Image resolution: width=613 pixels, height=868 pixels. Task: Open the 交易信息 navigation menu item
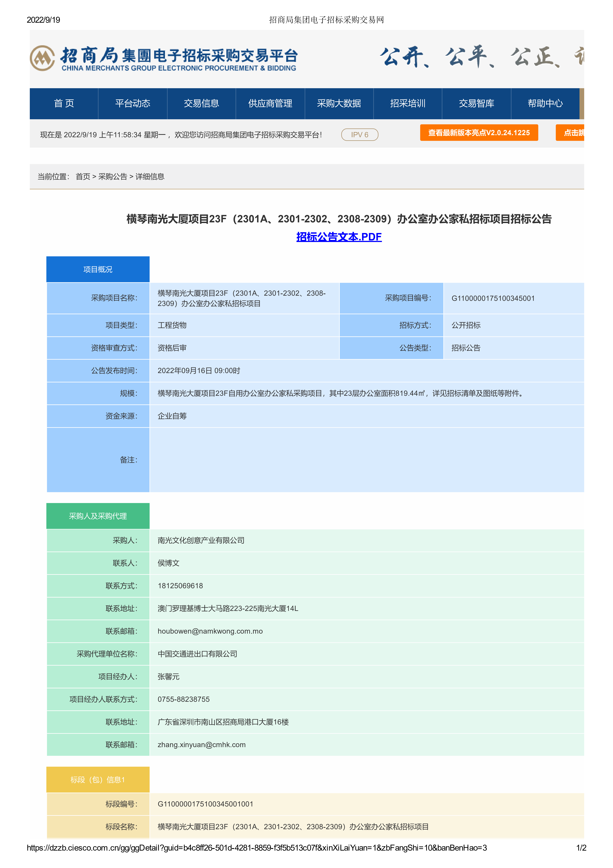[201, 104]
